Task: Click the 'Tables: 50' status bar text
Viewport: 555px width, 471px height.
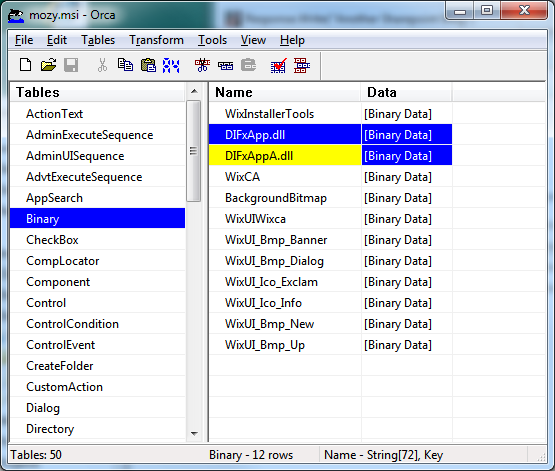Action: 36,455
